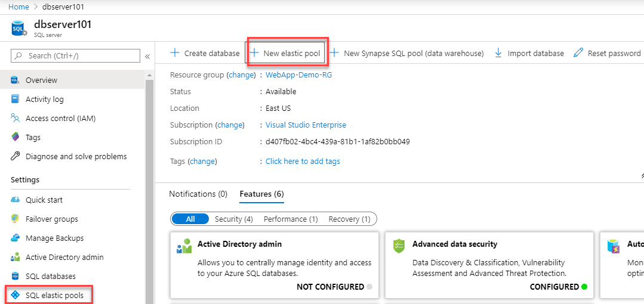
Task: Click Import database button
Action: pos(529,53)
